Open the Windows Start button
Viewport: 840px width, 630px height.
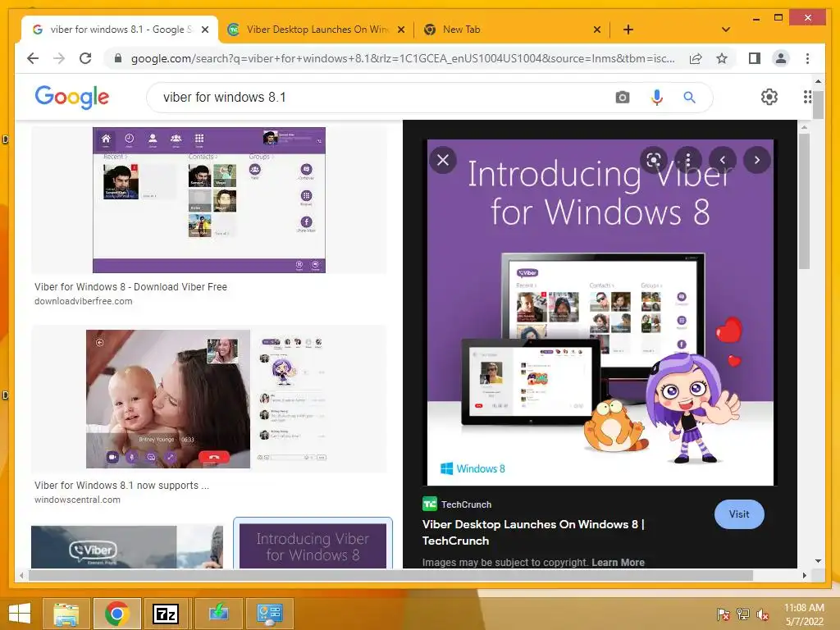pyautogui.click(x=20, y=614)
